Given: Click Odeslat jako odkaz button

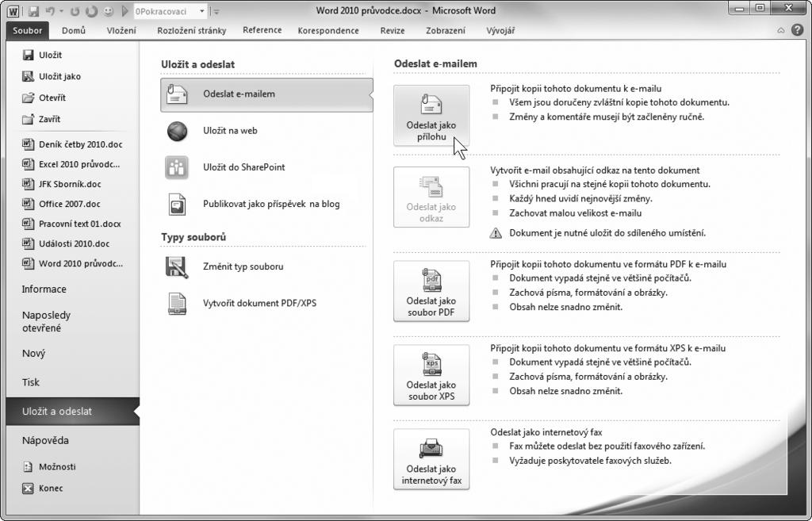Looking at the screenshot, I should coord(431,197).
